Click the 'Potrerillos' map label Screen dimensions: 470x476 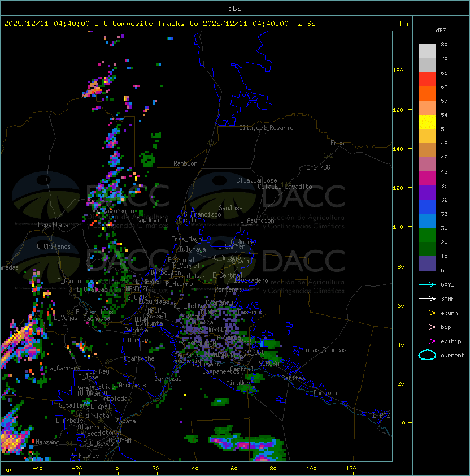pos(94,312)
